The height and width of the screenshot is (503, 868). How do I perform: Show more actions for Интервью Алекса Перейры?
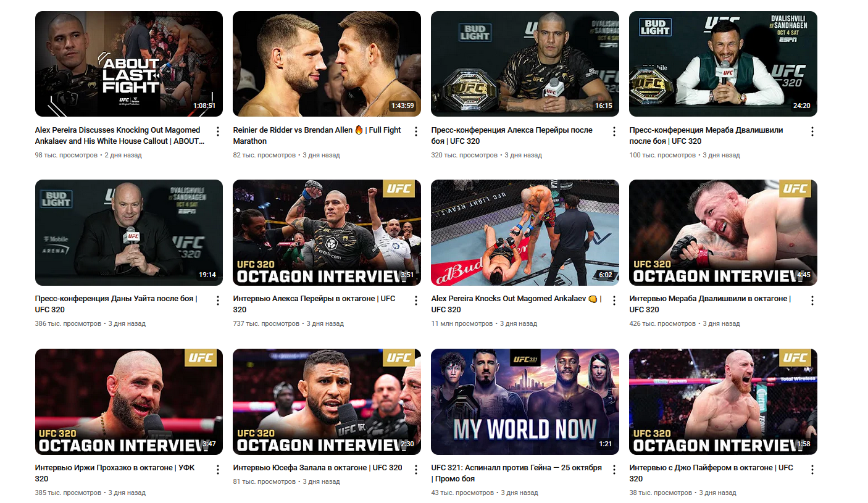pyautogui.click(x=415, y=300)
